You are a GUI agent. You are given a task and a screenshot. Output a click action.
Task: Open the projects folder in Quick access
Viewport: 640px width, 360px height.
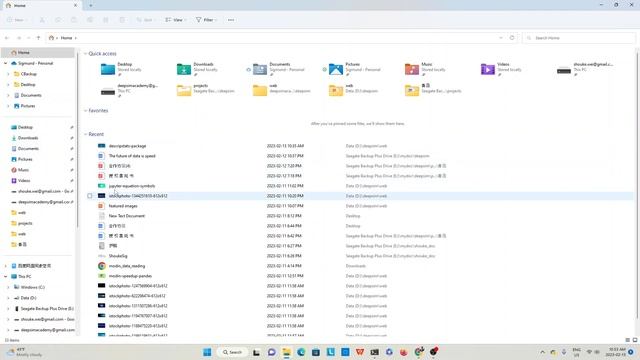[205, 91]
